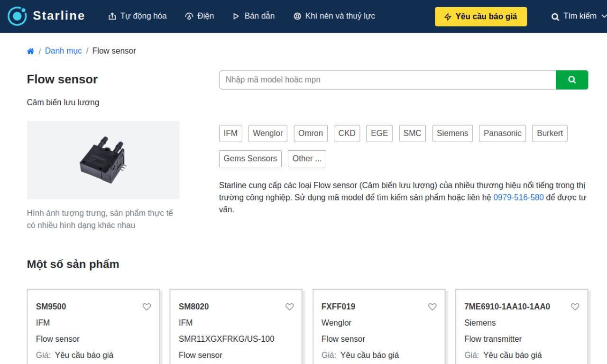Viewport: 607px width, 364px height.
Task: Click Flow sensor breadcrumb current page text
Action: coord(114,51)
